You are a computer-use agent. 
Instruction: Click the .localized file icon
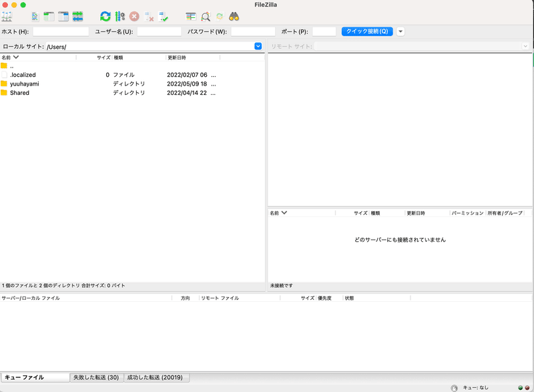(x=4, y=75)
